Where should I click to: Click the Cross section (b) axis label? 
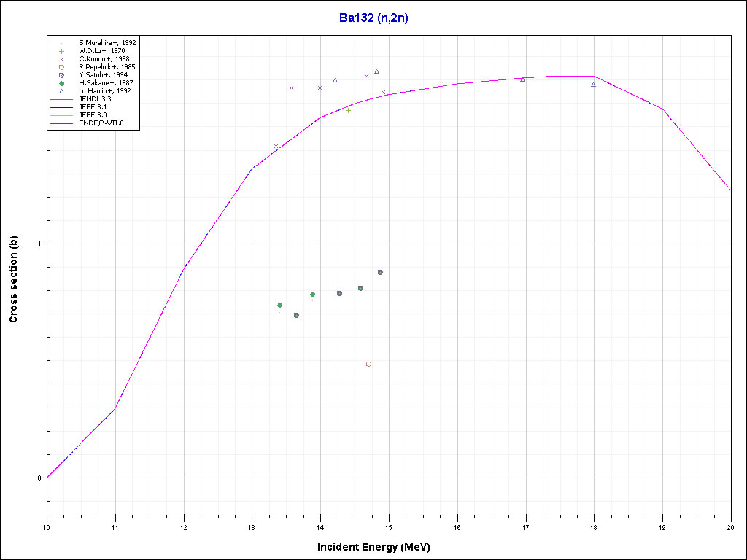pos(13,280)
